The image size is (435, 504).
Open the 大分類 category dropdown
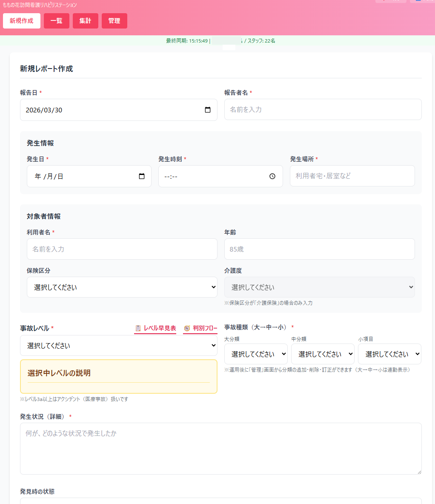256,354
